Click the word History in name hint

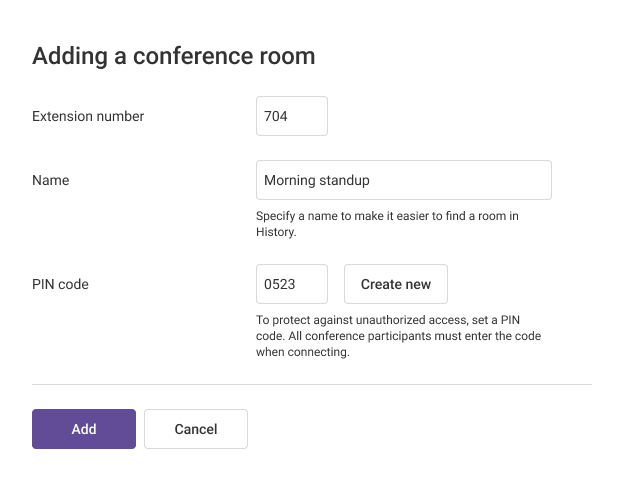pos(276,232)
